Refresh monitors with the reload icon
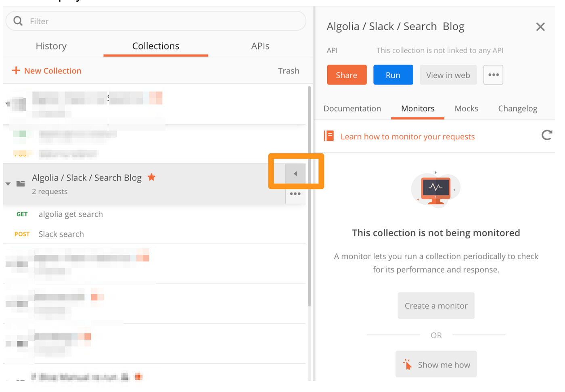 coord(546,135)
